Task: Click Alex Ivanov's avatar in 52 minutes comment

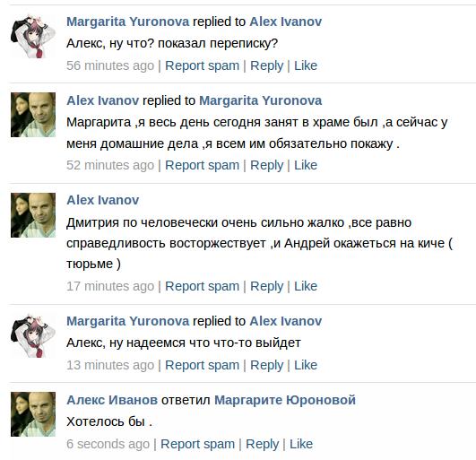Action: pyautogui.click(x=33, y=115)
